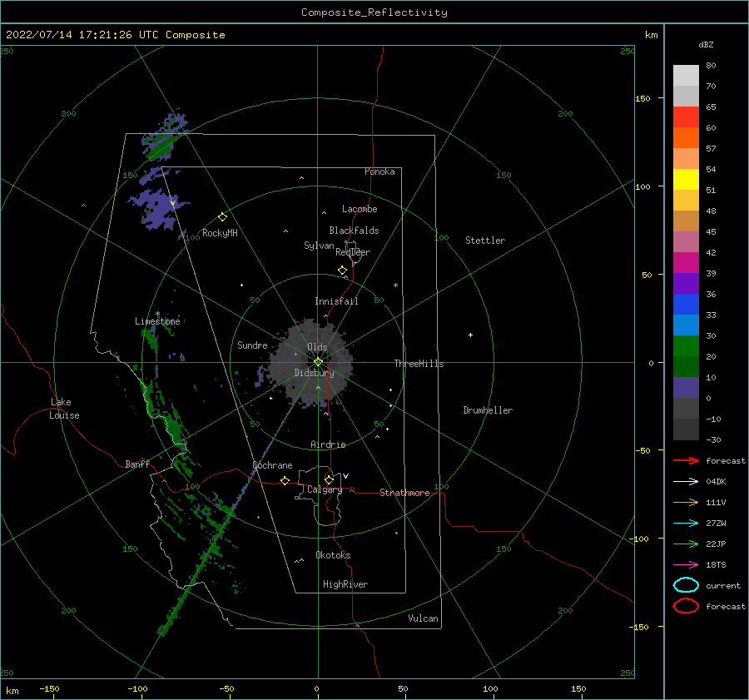Click the red forecast arrow in legend
This screenshot has width=749, height=700.
(686, 460)
